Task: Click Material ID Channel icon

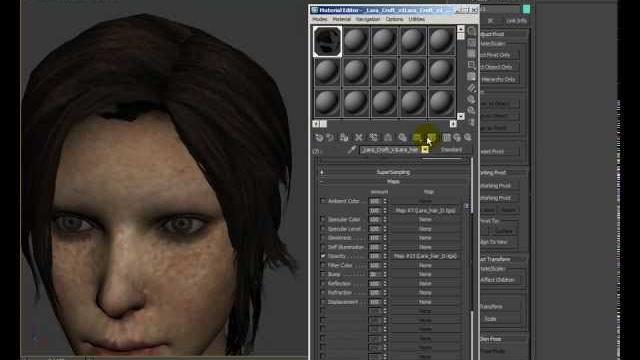Action: click(417, 138)
